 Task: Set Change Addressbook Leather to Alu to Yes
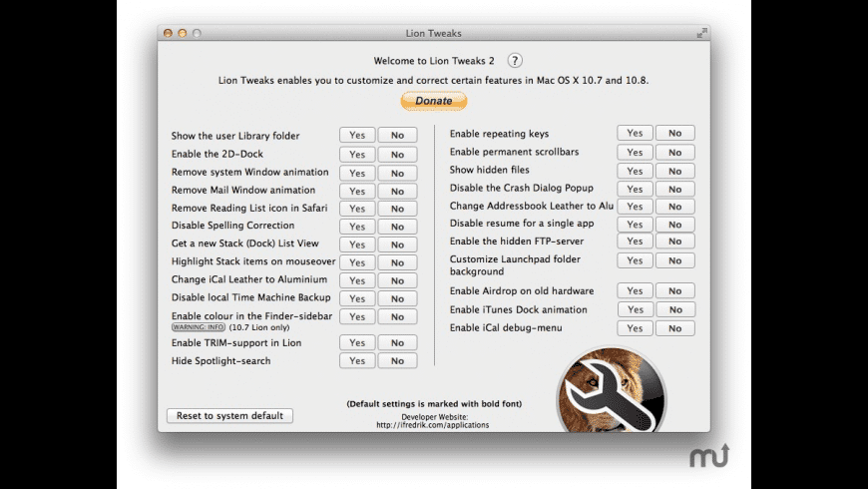coord(635,207)
